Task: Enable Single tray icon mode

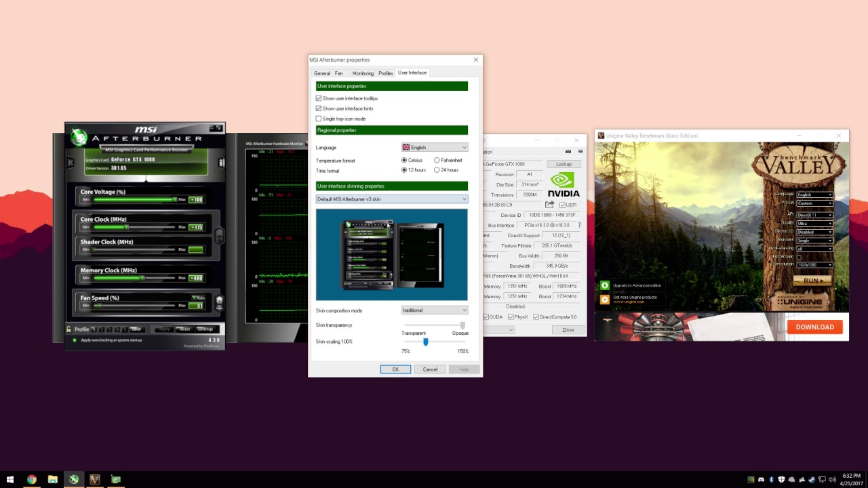Action: 319,119
